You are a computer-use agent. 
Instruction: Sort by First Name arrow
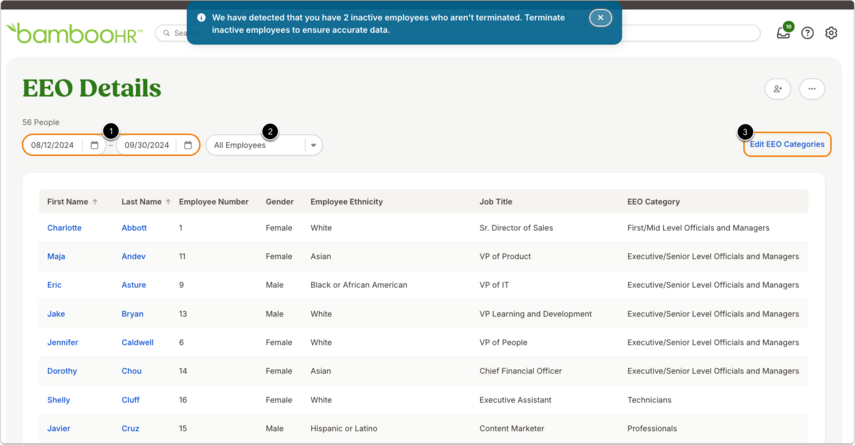click(x=95, y=202)
